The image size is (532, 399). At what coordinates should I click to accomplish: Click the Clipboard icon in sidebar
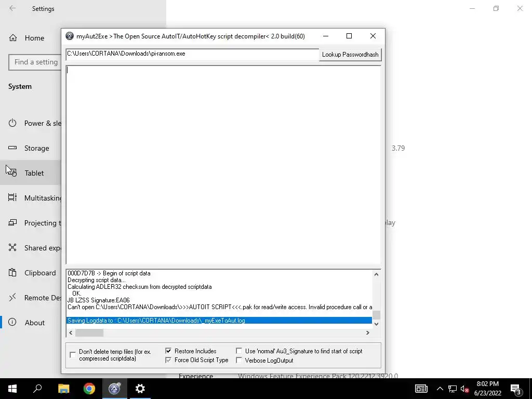click(x=12, y=272)
